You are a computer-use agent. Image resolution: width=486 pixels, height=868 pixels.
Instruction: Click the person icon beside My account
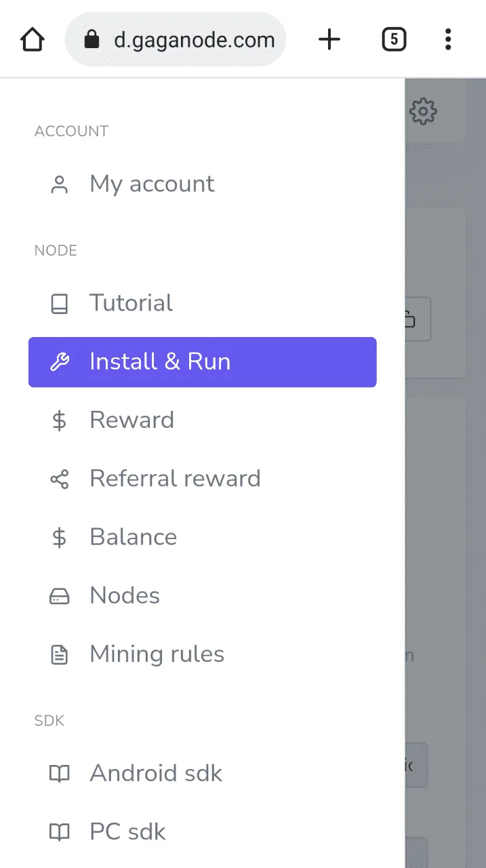click(60, 184)
